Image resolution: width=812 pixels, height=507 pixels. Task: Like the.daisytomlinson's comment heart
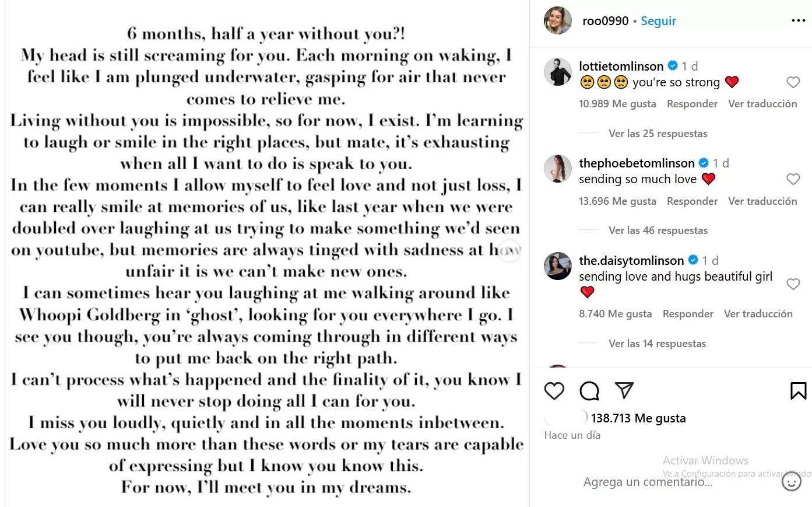click(x=793, y=284)
